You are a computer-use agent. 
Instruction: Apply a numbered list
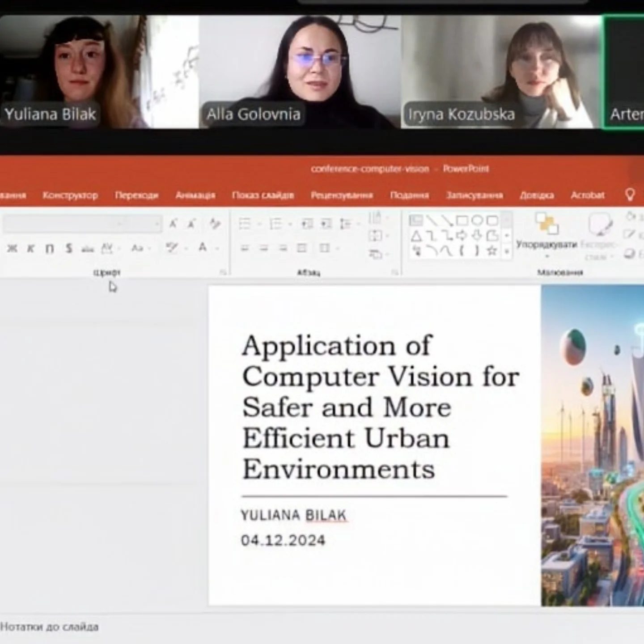point(275,224)
